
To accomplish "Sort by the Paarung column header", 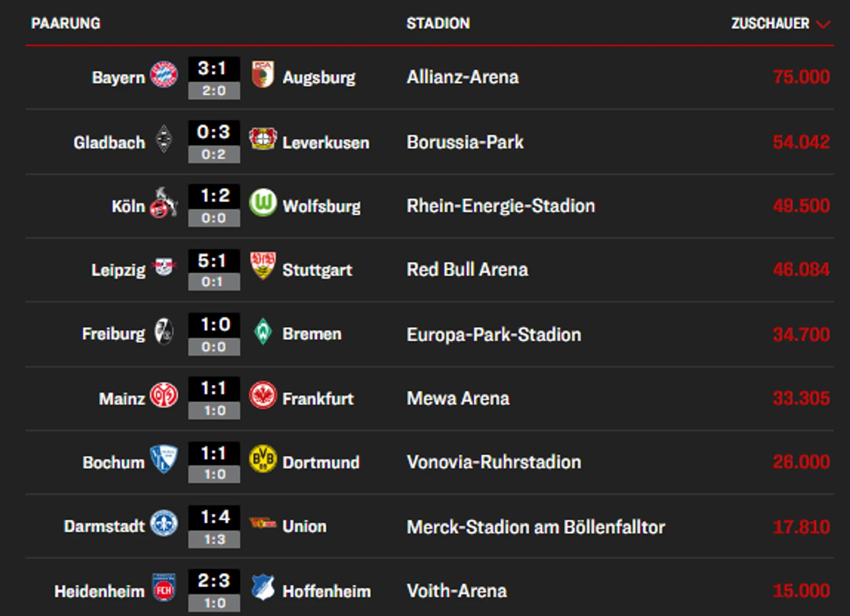I will [x=66, y=23].
